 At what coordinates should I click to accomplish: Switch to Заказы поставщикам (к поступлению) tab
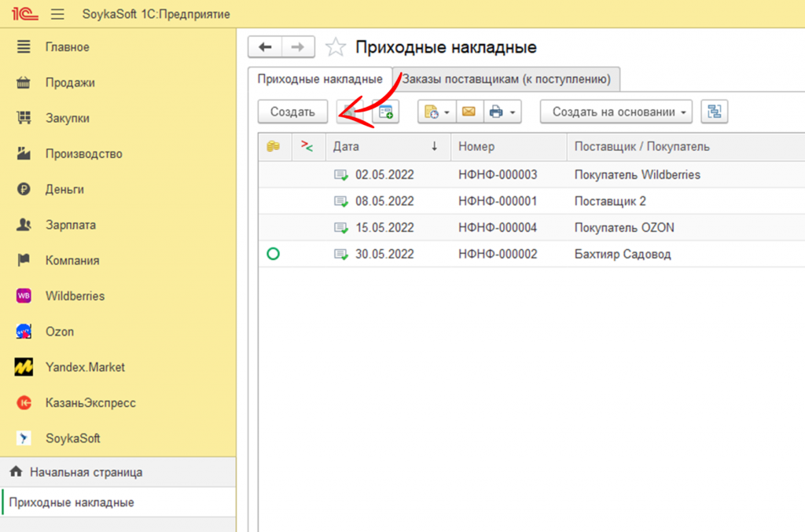click(507, 79)
